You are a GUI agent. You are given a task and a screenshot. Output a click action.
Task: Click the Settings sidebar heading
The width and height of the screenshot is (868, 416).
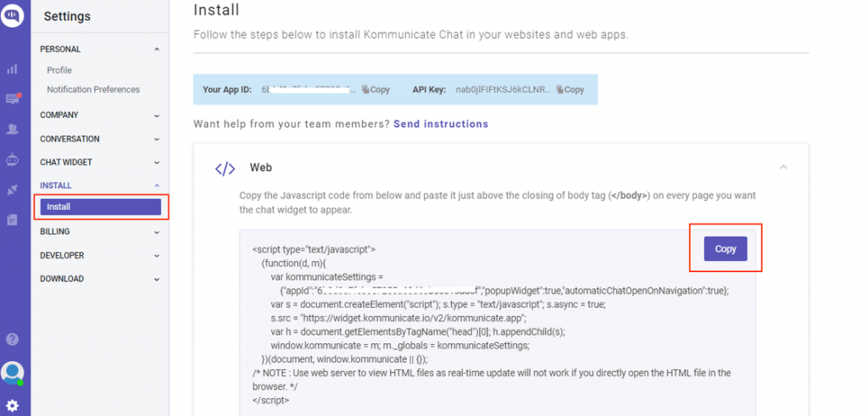coord(67,17)
